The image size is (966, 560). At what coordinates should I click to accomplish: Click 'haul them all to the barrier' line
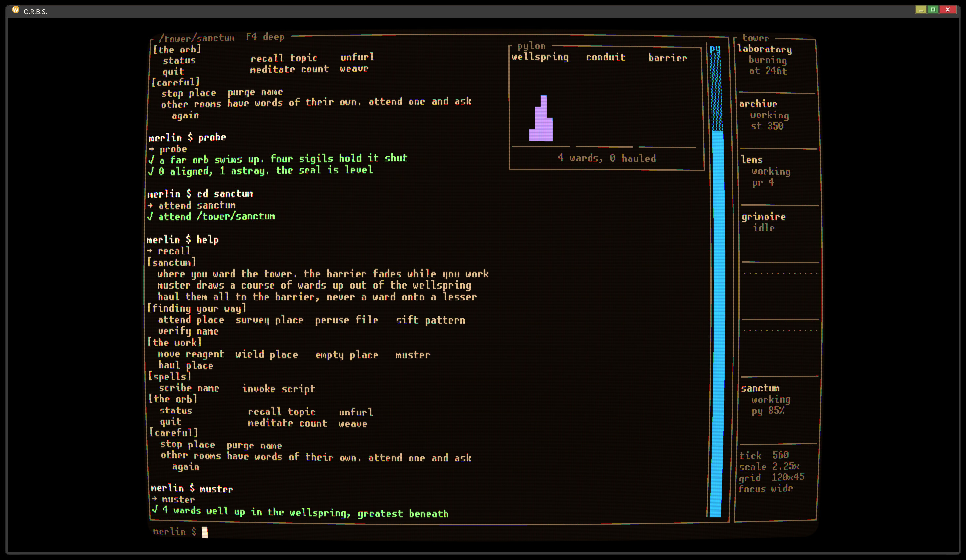[317, 297]
